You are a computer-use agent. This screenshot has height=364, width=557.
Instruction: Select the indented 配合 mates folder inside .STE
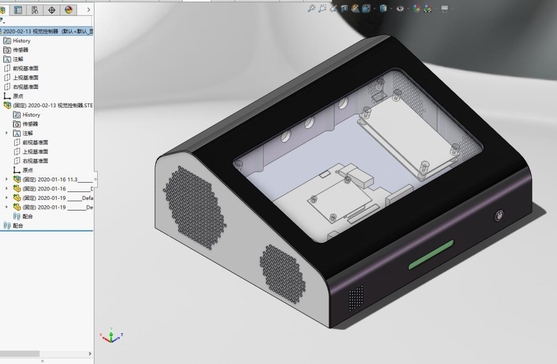click(23, 216)
